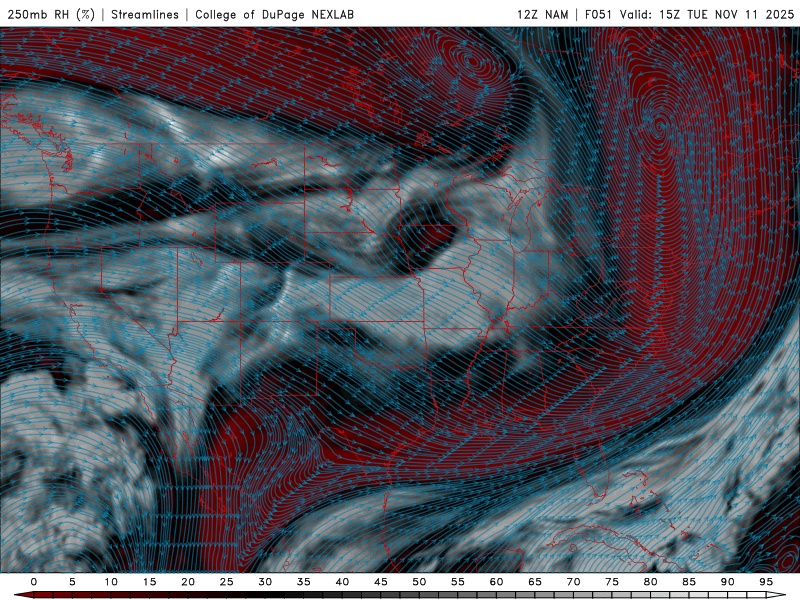
Task: Select the "55" humidity scale label
Action: [x=457, y=582]
